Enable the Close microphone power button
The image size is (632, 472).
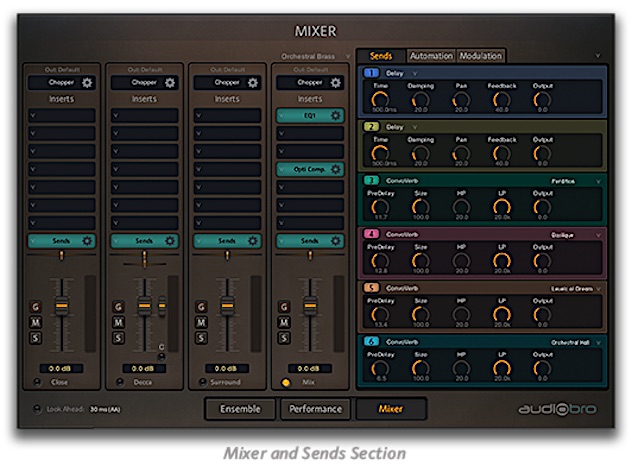coord(37,382)
